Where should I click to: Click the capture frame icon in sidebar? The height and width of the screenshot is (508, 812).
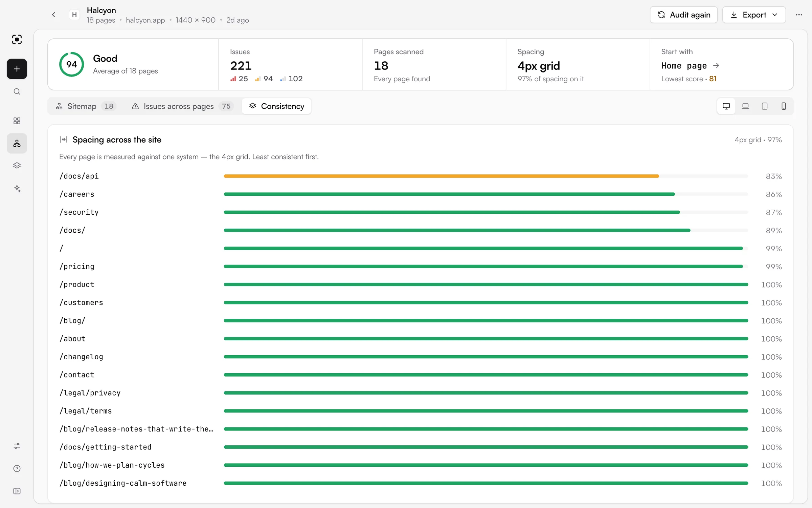pos(17,40)
